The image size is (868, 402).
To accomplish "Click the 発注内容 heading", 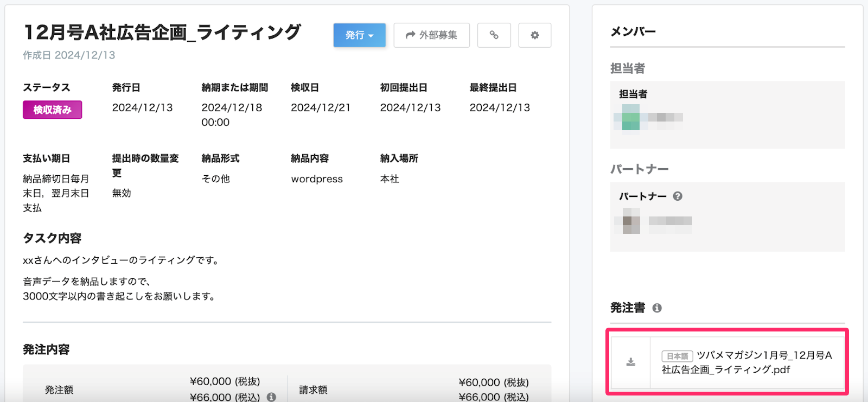I will coord(46,349).
